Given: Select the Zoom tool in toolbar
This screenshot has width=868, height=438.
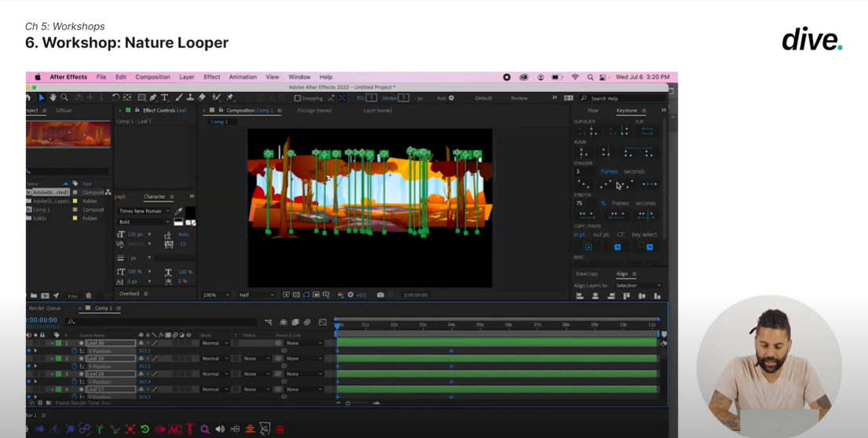Looking at the screenshot, I should (x=64, y=98).
